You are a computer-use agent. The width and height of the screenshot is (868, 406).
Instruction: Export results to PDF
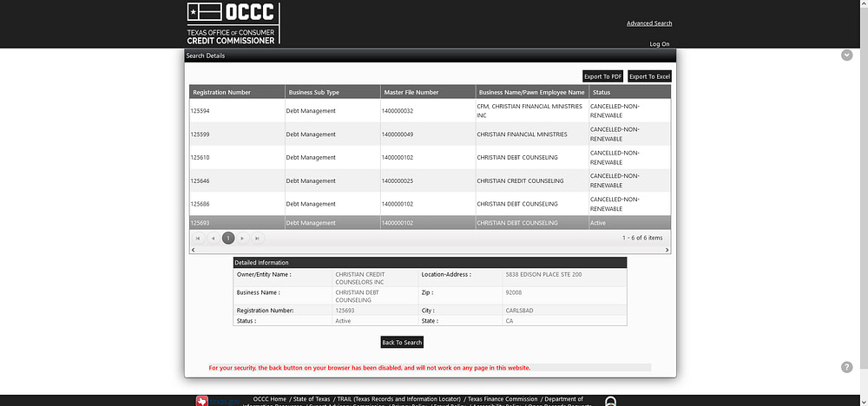[x=603, y=76]
